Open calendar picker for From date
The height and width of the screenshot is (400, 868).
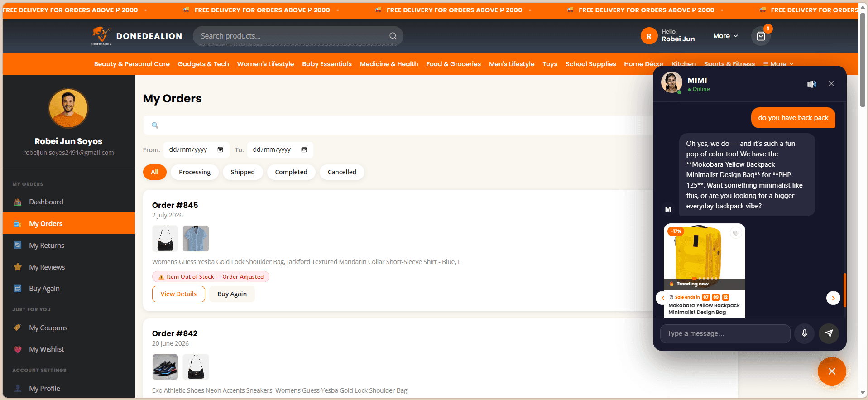pos(220,150)
